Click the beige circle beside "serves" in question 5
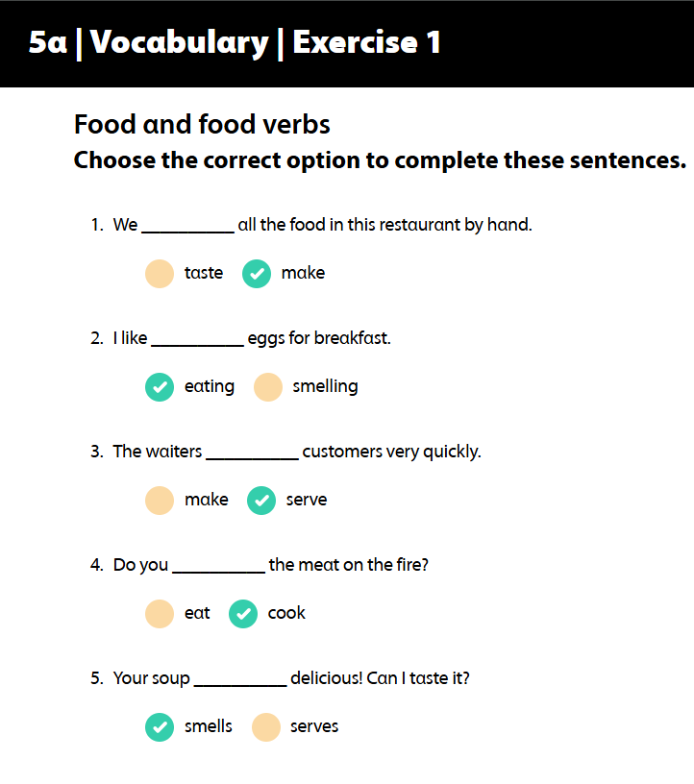Viewport: 694px width, 784px height. coord(265,726)
